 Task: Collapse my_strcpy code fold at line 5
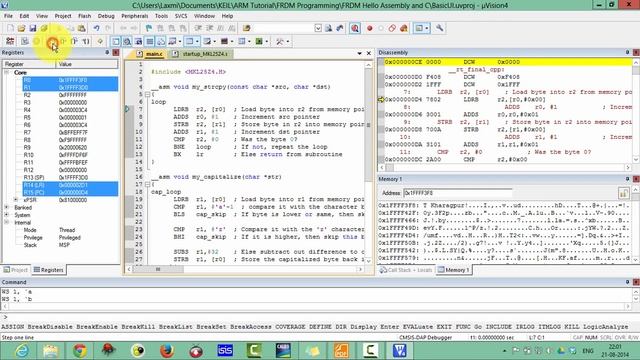pos(147,94)
